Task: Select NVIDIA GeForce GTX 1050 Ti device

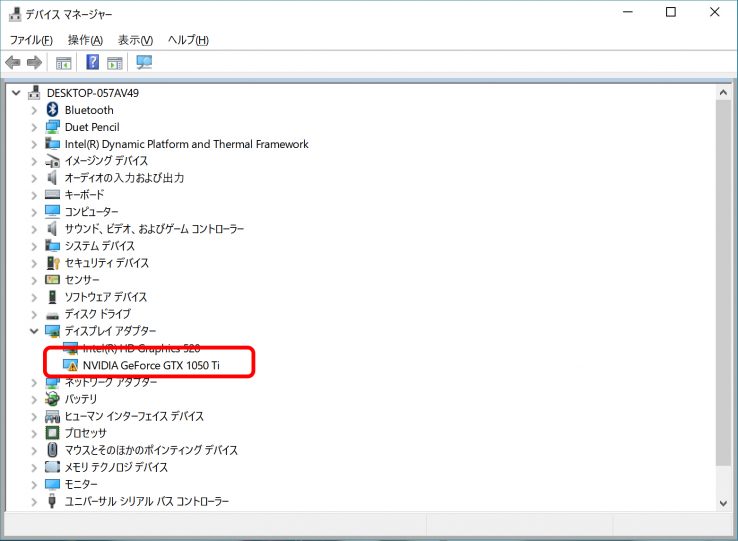Action: [151, 365]
